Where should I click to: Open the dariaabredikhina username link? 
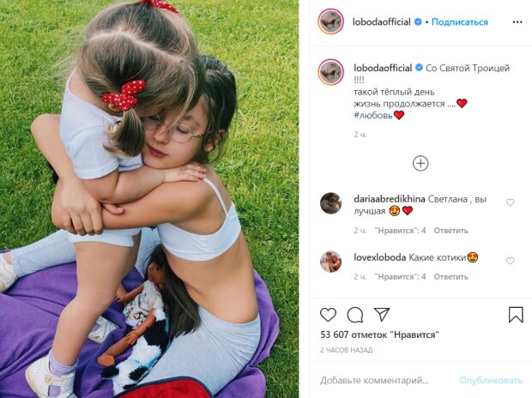pos(390,199)
